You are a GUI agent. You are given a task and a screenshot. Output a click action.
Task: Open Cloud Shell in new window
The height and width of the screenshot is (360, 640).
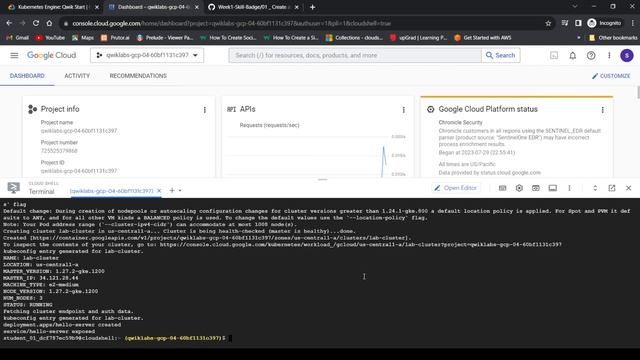611,188
